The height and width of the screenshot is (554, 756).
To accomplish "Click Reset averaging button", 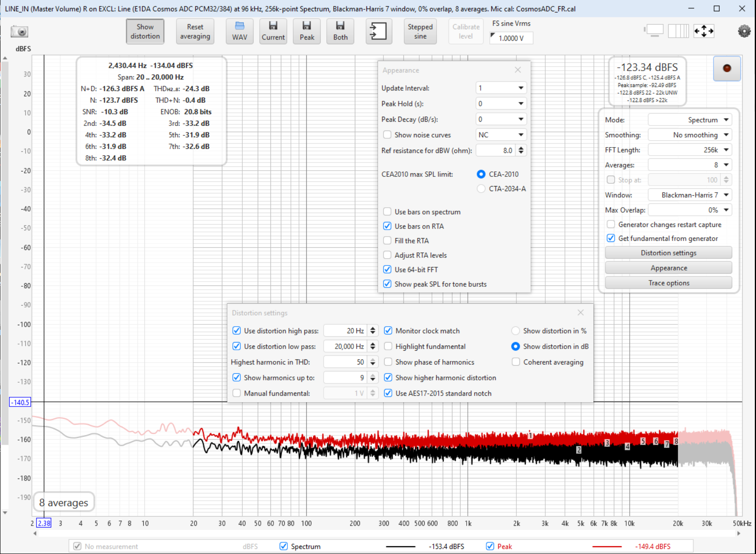I will pos(195,31).
